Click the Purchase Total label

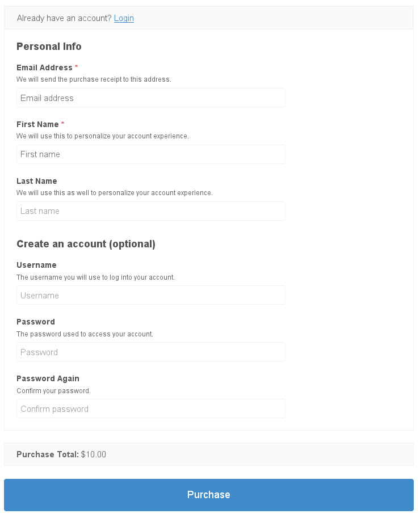pyautogui.click(x=47, y=454)
